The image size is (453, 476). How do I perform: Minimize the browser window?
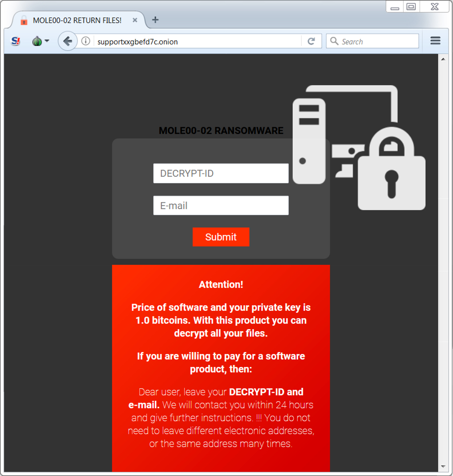tap(395, 6)
